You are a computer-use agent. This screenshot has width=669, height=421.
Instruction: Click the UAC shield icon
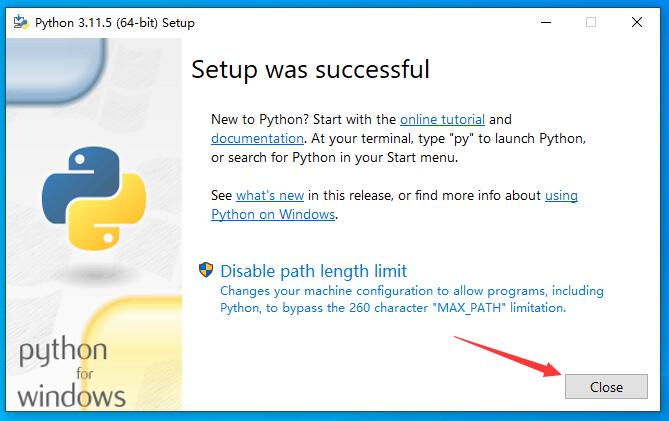pyautogui.click(x=207, y=270)
